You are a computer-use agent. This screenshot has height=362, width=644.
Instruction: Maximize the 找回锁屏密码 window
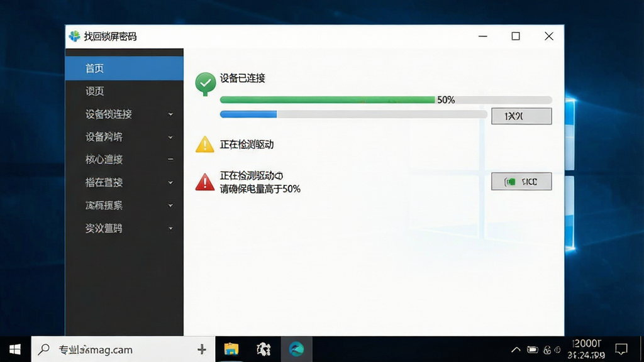516,36
